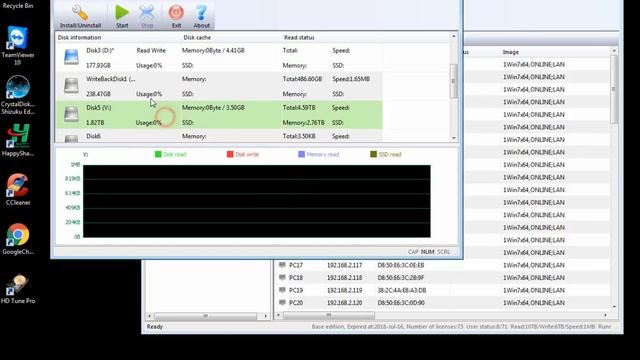
Task: Click the disk list scroll down arrow
Action: (453, 138)
